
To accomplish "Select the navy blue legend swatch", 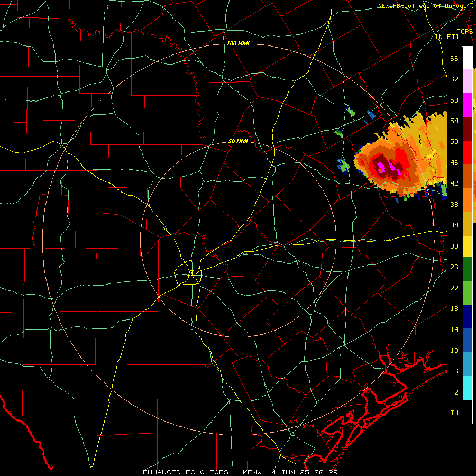I will 467,317.
